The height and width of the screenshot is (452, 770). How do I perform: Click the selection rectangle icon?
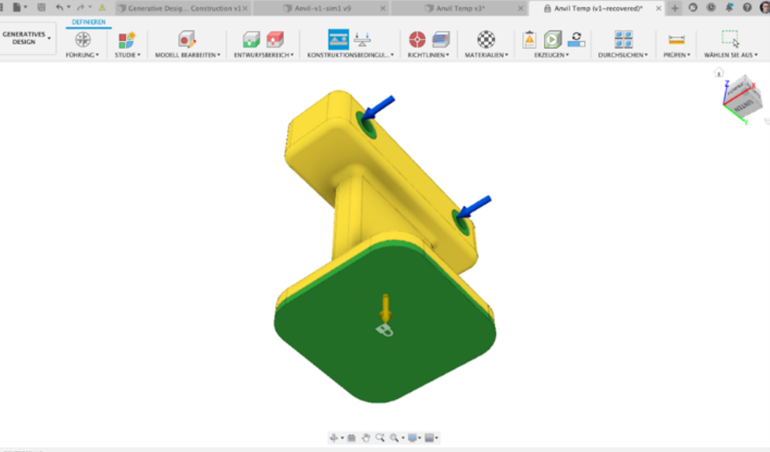730,38
